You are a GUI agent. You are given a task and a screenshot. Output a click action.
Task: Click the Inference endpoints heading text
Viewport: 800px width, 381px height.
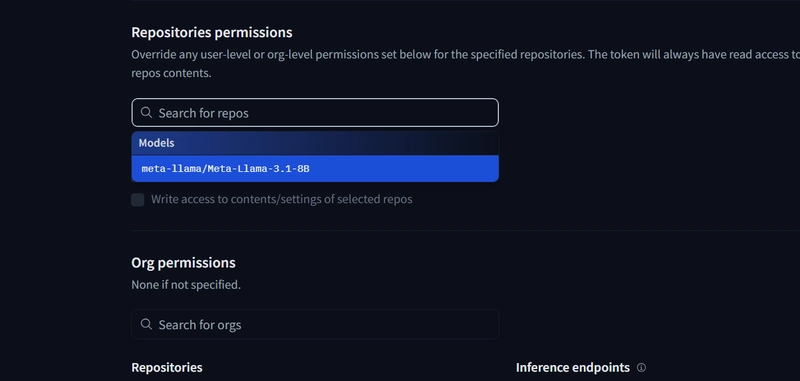click(x=573, y=367)
